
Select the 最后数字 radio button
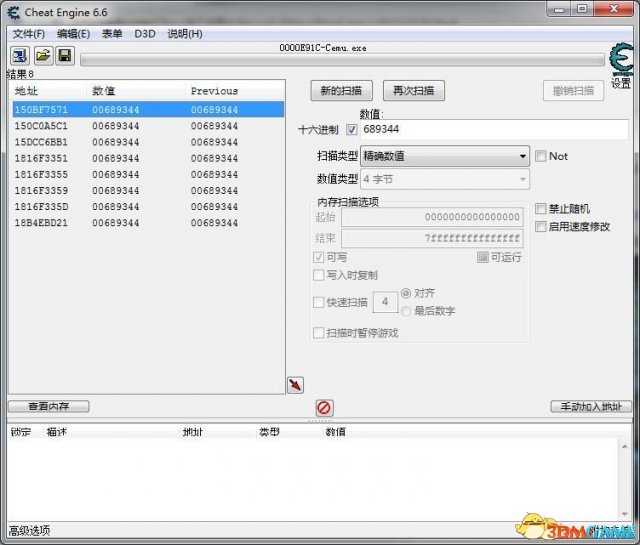tap(406, 311)
